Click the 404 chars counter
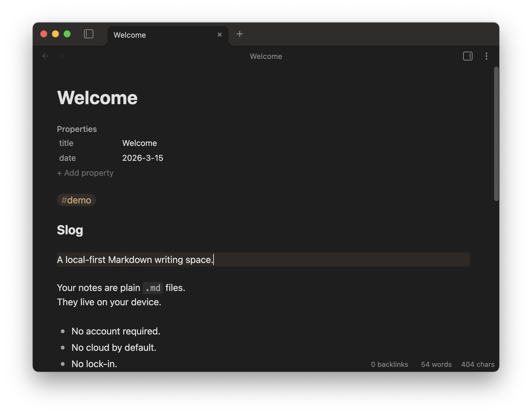The height and width of the screenshot is (415, 532). pyautogui.click(x=477, y=365)
